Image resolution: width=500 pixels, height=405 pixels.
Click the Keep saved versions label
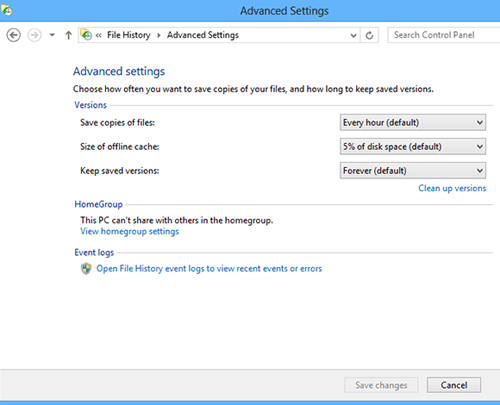(x=119, y=171)
